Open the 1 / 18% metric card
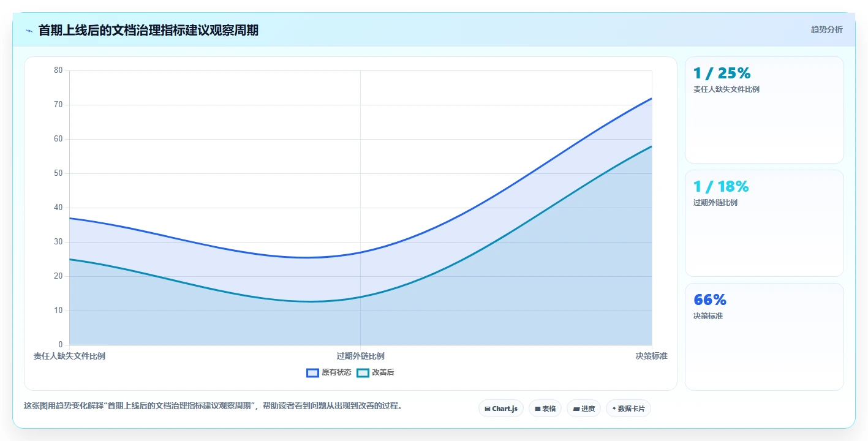The image size is (868, 441). [764, 224]
